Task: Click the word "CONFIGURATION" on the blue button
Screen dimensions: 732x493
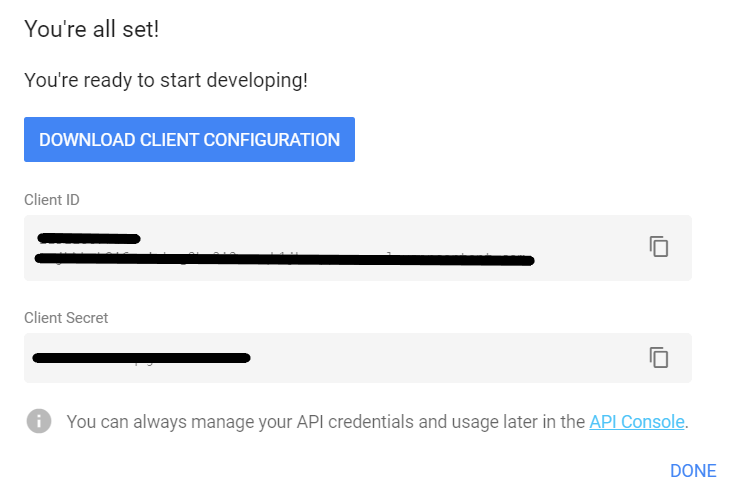Action: click(x=272, y=140)
